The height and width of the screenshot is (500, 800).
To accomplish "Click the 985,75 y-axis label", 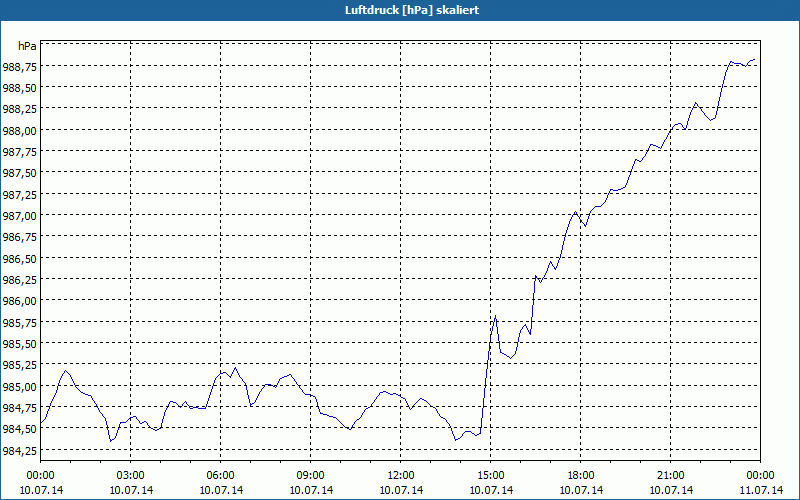I will click(x=20, y=322).
